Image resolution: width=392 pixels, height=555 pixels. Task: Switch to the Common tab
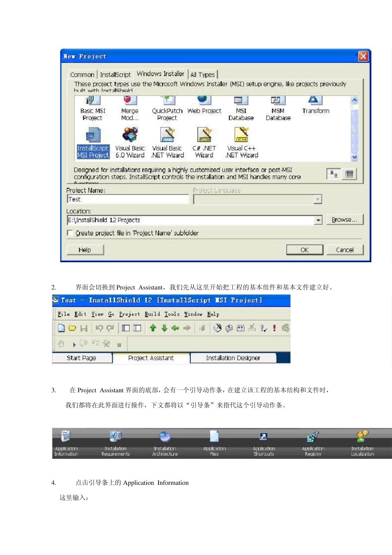click(82, 75)
